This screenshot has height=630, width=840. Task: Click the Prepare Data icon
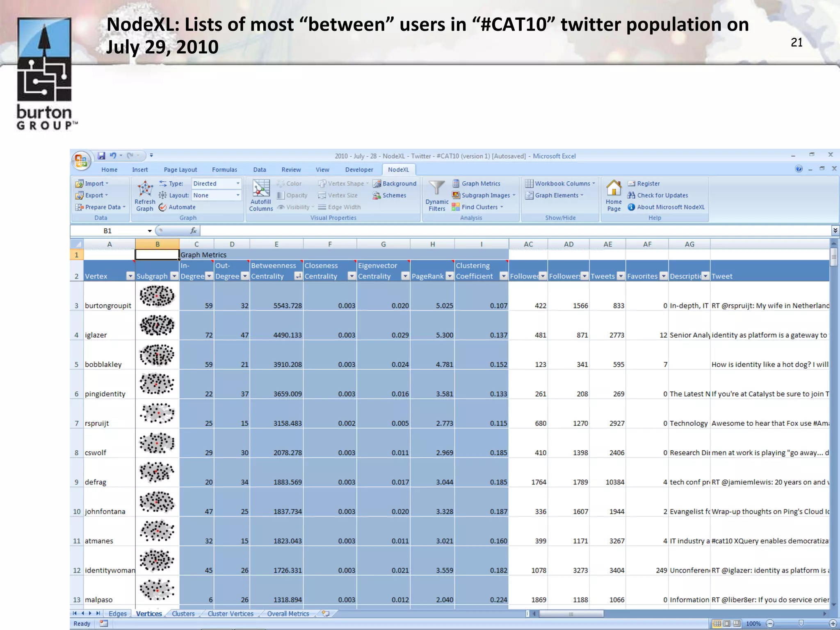coord(79,207)
